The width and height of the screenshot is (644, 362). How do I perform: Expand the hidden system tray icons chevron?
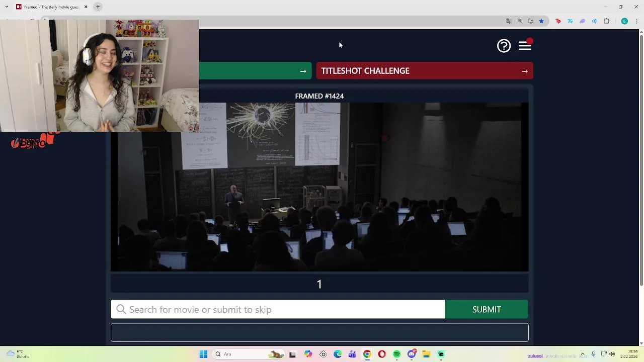pyautogui.click(x=583, y=354)
